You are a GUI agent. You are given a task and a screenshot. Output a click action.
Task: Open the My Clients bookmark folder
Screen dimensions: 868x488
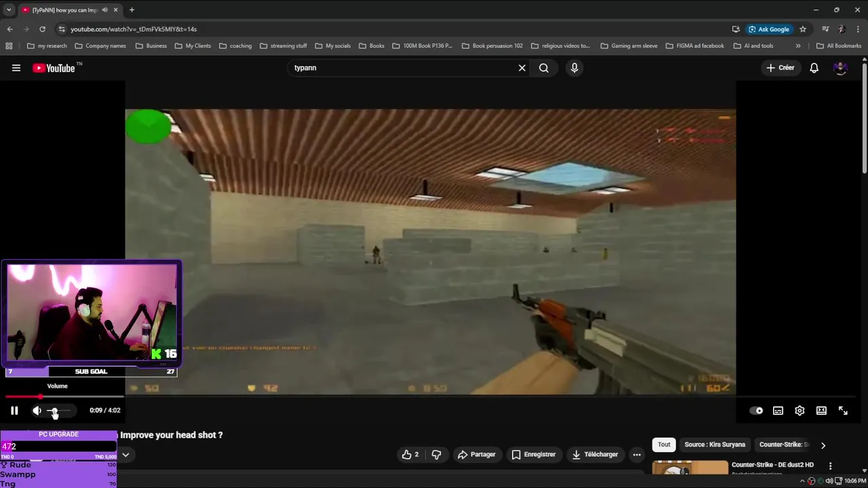click(x=193, y=46)
